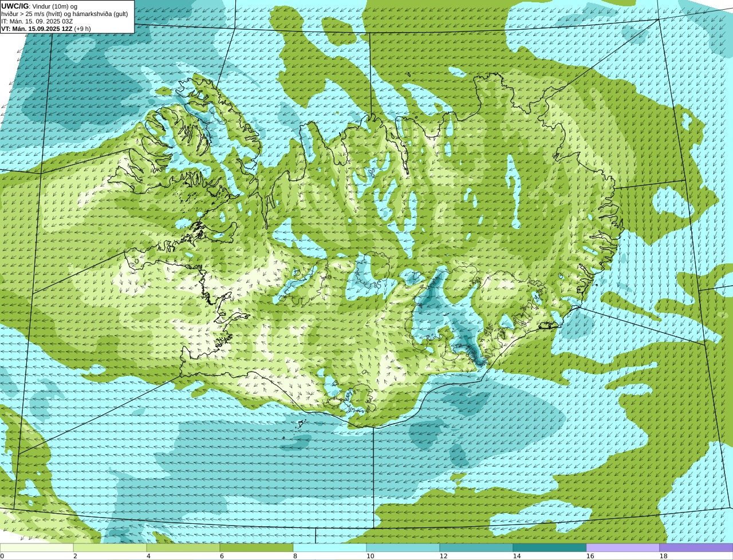Click the valid time "VT: Mán. 15.09.2025 12Z (+9 h)"
This screenshot has width=733, height=560.
(46, 29)
